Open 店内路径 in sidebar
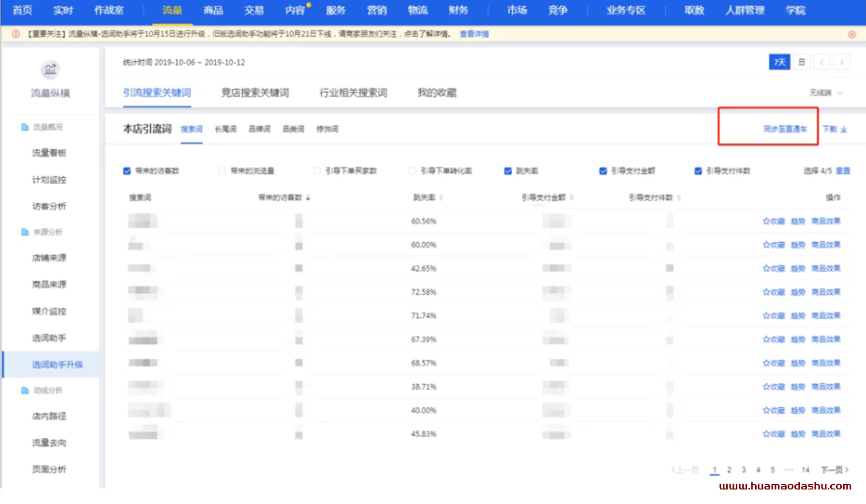 49,416
